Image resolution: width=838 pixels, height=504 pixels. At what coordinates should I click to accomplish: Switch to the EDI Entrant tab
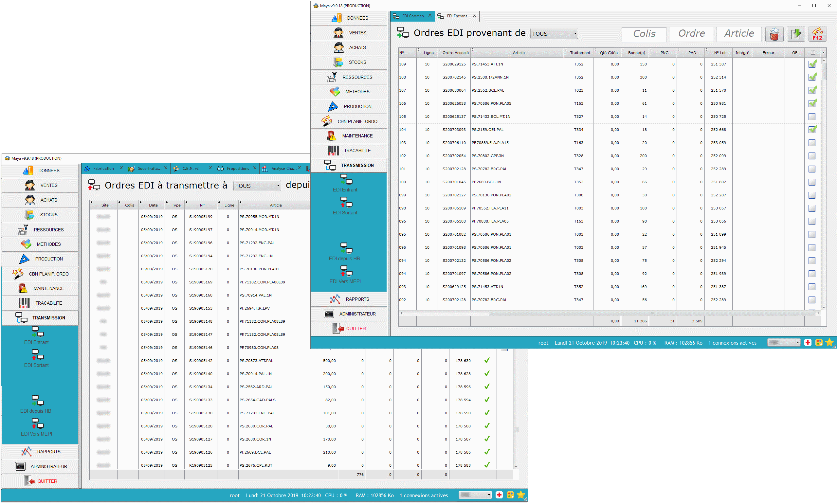(x=457, y=16)
